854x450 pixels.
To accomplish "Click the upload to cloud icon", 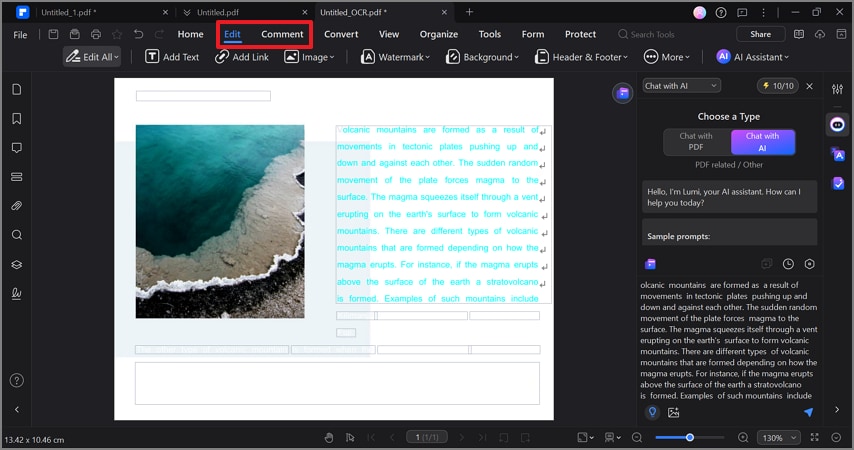I will 820,34.
